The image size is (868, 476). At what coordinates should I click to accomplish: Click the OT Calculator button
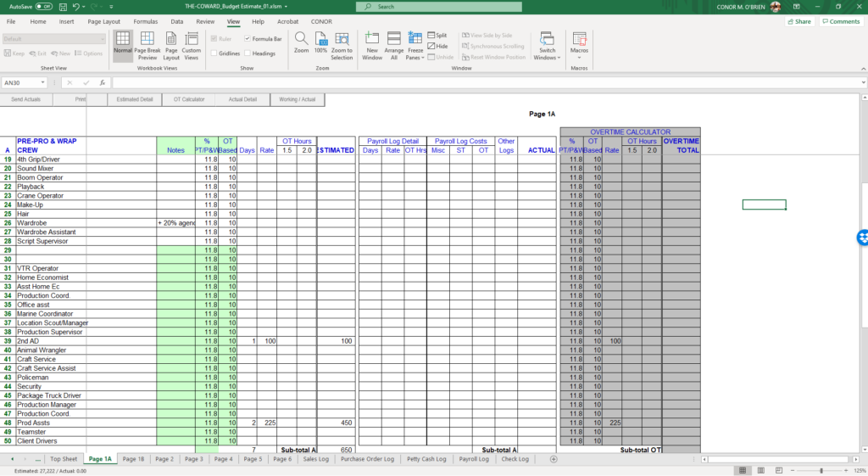(x=189, y=100)
